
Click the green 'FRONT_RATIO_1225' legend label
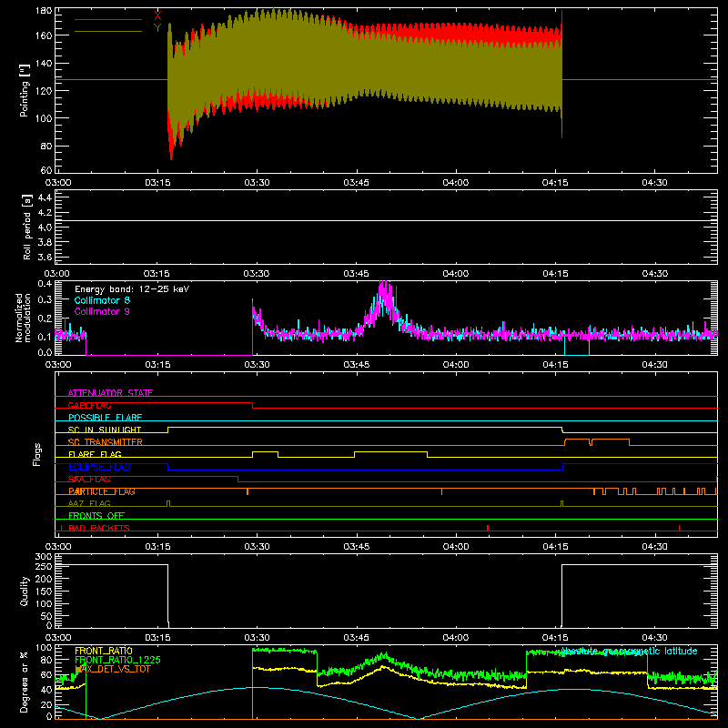[118, 660]
